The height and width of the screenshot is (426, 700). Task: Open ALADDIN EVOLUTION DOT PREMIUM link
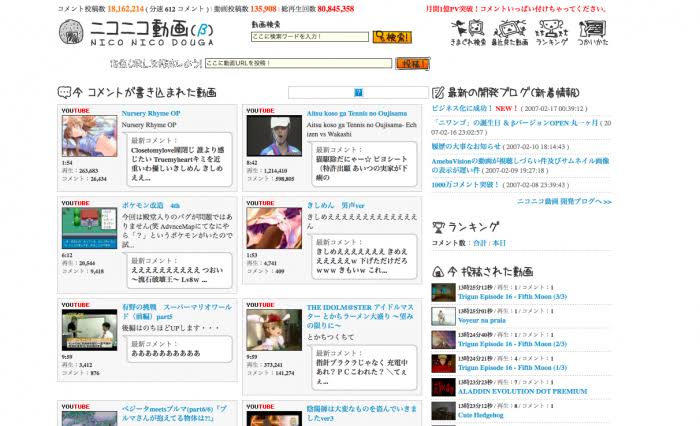pos(522,391)
